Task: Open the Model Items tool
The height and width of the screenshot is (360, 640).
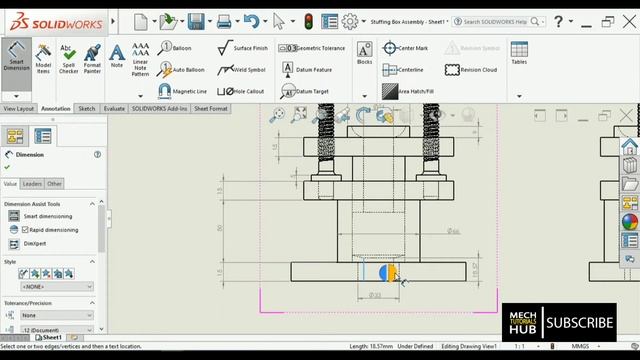Action: pyautogui.click(x=43, y=58)
